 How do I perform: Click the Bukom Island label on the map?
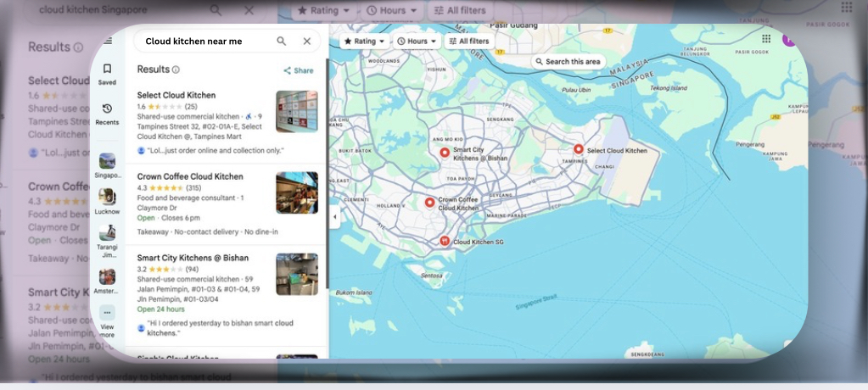pos(354,292)
